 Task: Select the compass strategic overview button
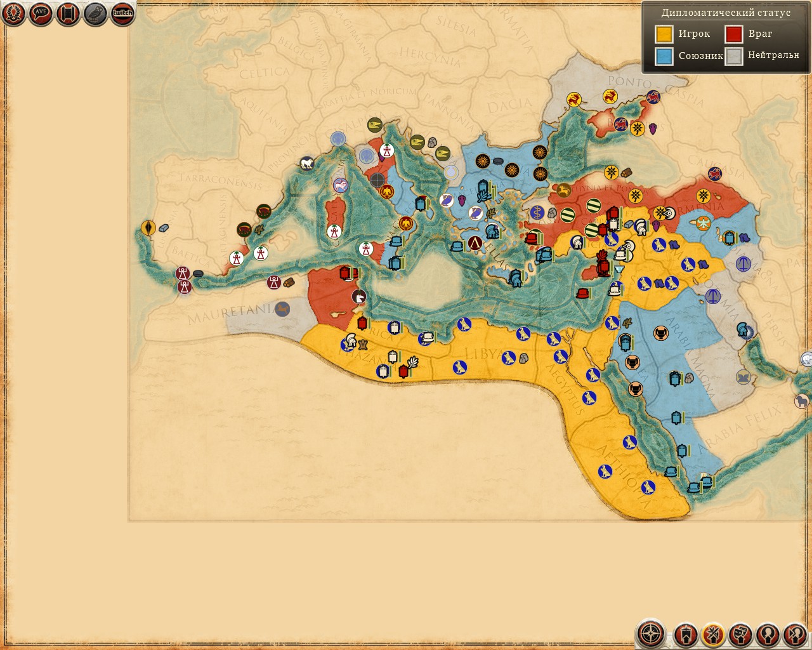[652, 633]
